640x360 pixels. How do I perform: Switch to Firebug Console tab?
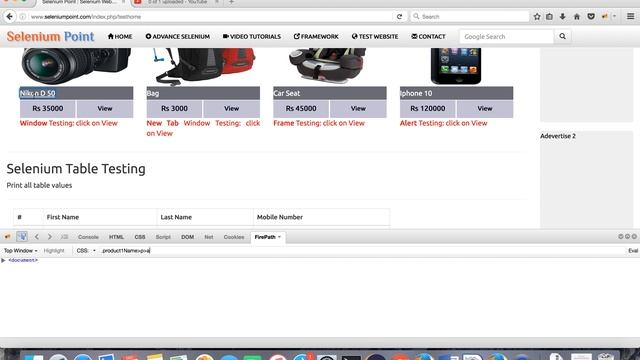88,237
